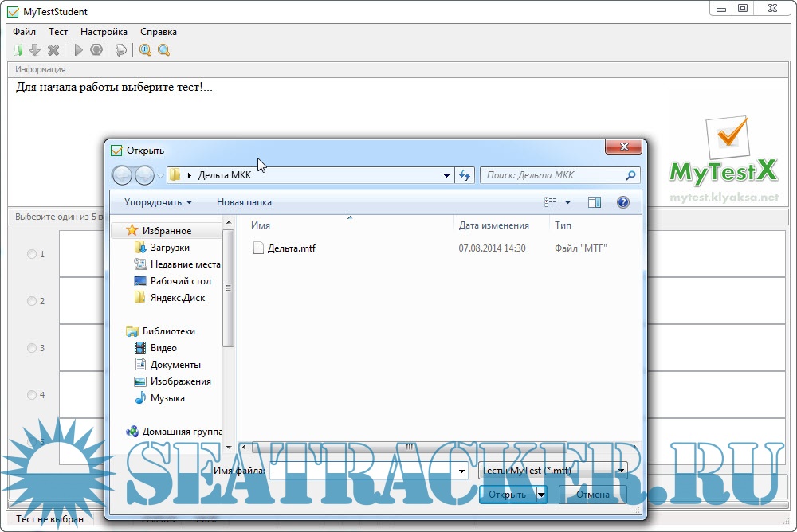Click the zoom out magnifier icon
The width and height of the screenshot is (797, 532).
pyautogui.click(x=163, y=50)
